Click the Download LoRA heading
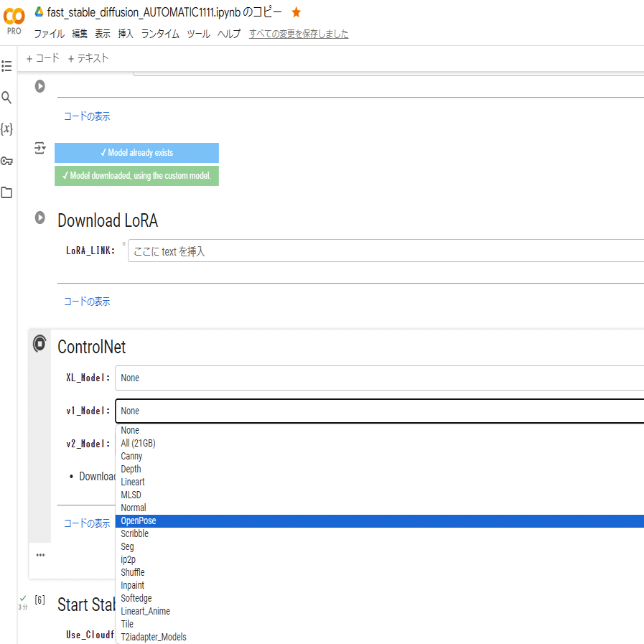Screen dimensions: 644x644 point(108,220)
